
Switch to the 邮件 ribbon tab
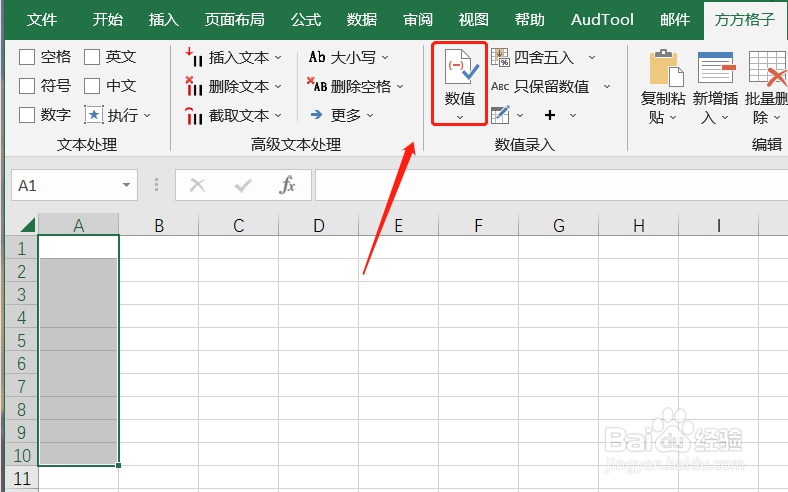pos(675,20)
